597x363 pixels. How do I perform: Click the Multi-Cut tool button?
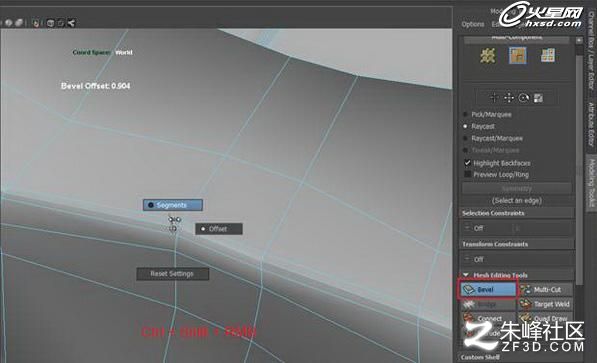click(546, 289)
